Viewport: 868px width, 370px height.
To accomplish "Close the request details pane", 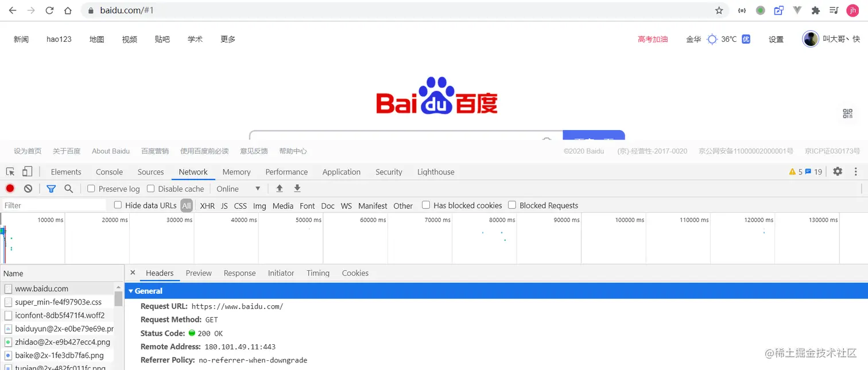I will (133, 273).
